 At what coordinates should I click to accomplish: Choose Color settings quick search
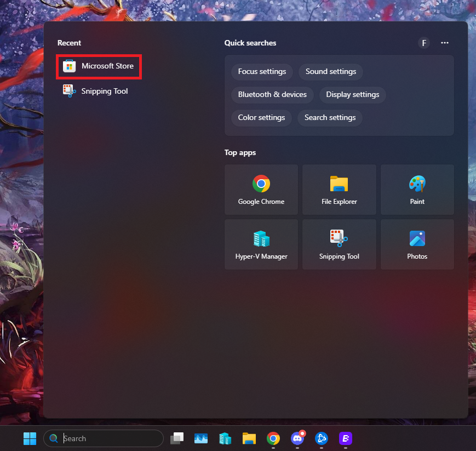coord(261,118)
